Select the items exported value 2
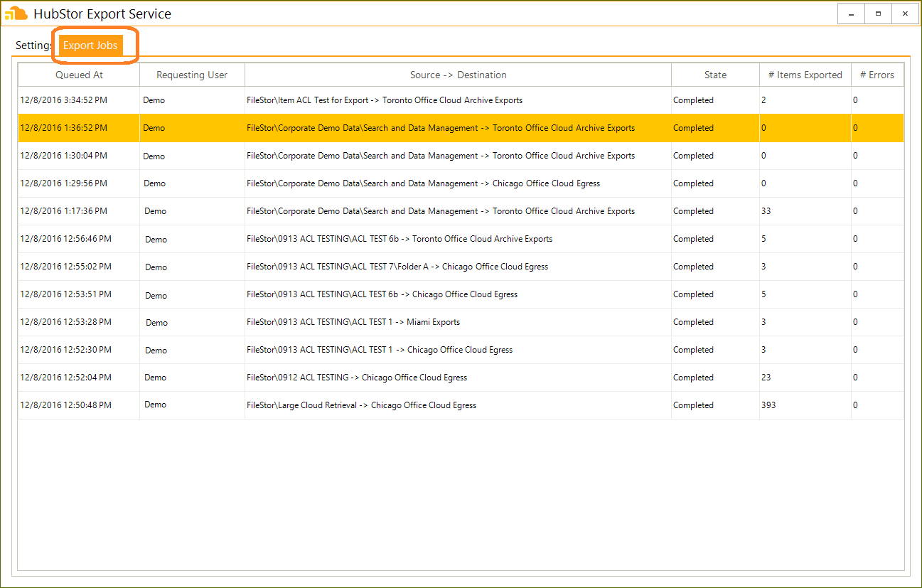The width and height of the screenshot is (922, 588). 764,100
